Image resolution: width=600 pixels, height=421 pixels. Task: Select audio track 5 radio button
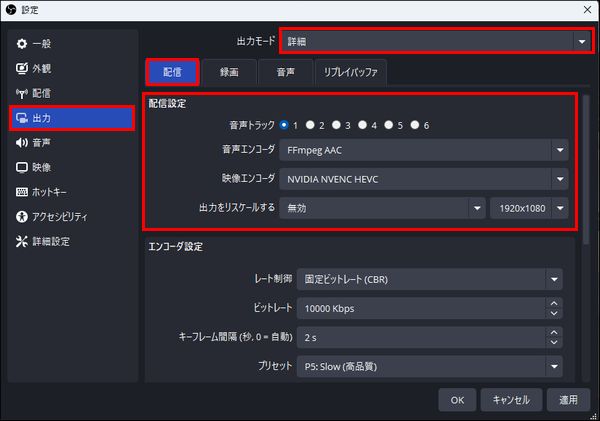click(388, 125)
